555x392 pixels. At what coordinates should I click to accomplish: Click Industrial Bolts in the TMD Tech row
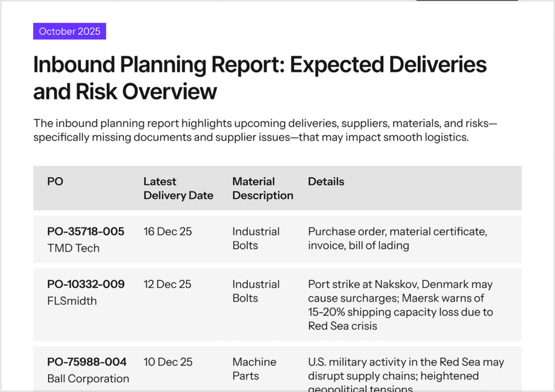click(256, 239)
